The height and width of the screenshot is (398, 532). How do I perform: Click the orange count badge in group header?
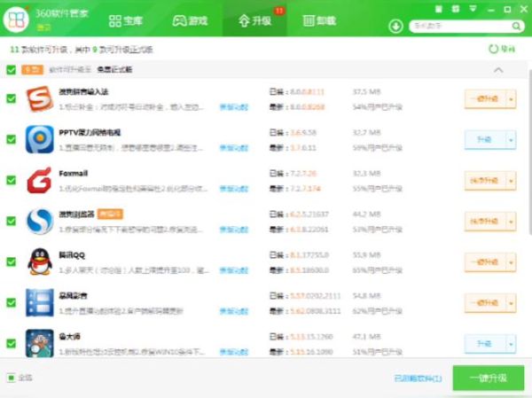pos(32,70)
